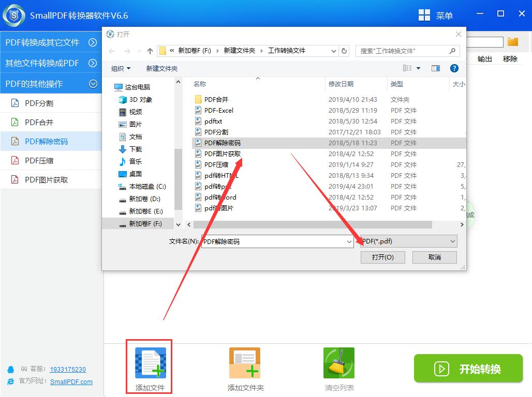Click the back arrow in the Open dialog

pyautogui.click(x=112, y=51)
